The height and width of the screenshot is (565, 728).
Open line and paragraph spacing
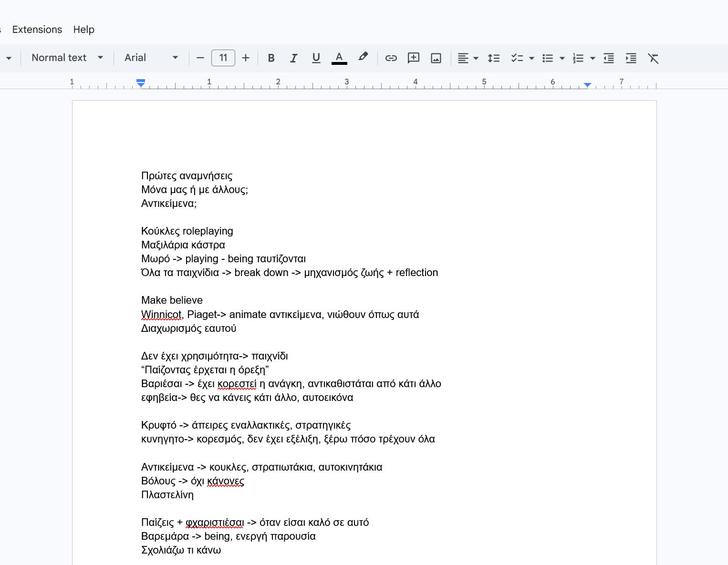click(x=494, y=58)
